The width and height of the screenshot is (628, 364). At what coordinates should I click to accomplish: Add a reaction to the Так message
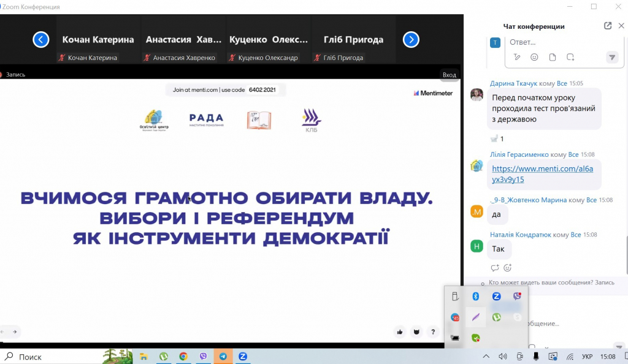click(x=507, y=268)
